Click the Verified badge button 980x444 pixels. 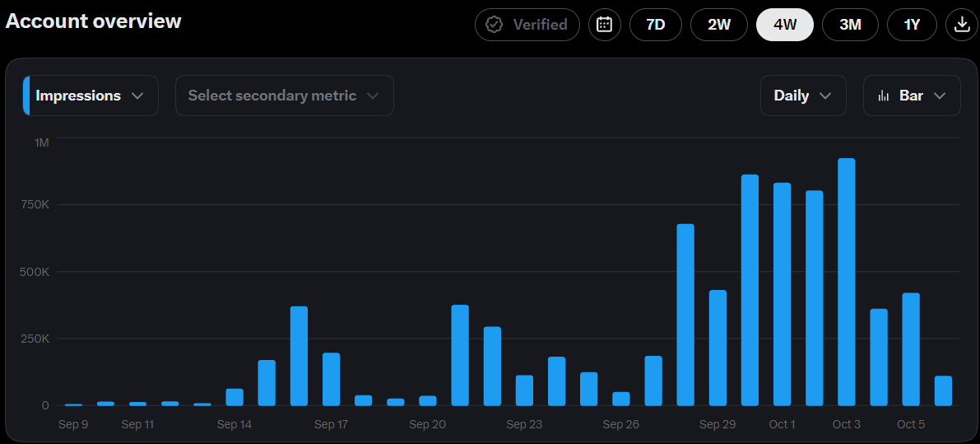click(527, 25)
